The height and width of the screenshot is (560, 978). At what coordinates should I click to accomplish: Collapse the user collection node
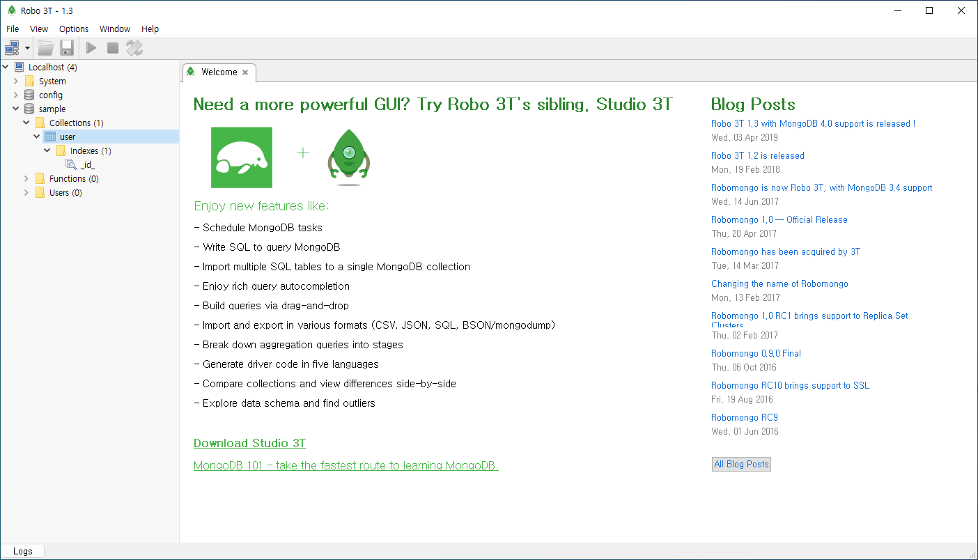click(x=37, y=137)
